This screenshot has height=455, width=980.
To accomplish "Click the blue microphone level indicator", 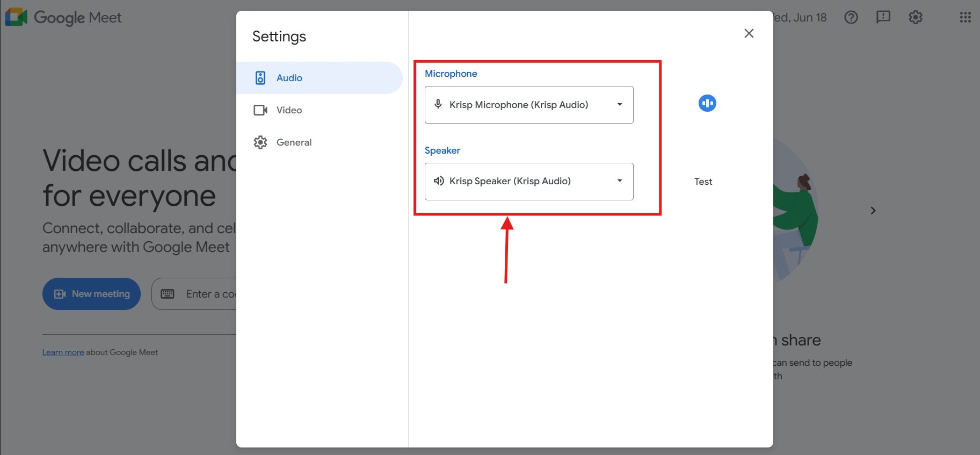I will pyautogui.click(x=707, y=103).
